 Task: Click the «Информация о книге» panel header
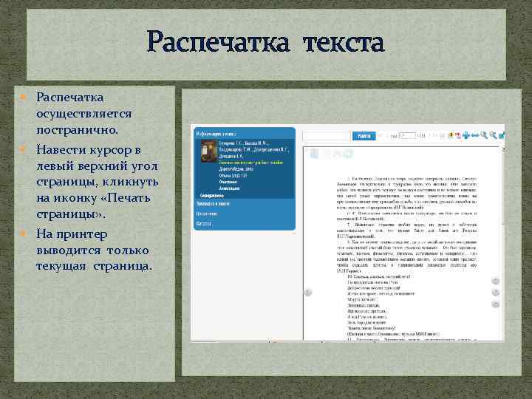[x=216, y=134]
